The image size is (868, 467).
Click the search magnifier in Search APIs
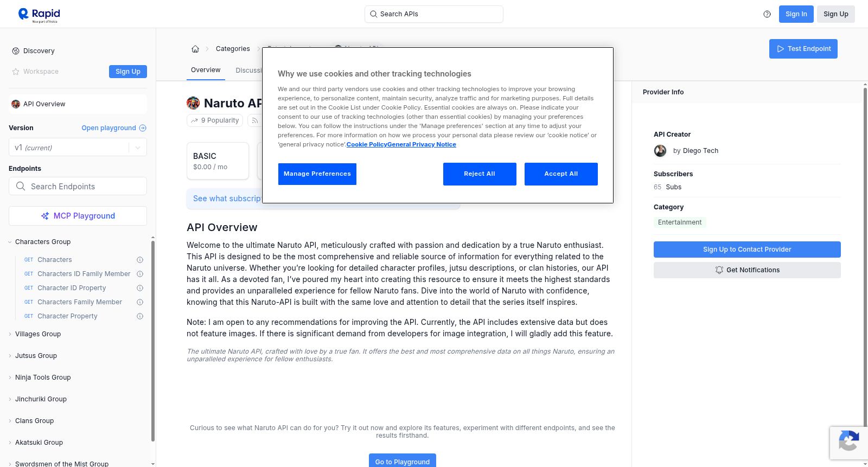tap(373, 14)
